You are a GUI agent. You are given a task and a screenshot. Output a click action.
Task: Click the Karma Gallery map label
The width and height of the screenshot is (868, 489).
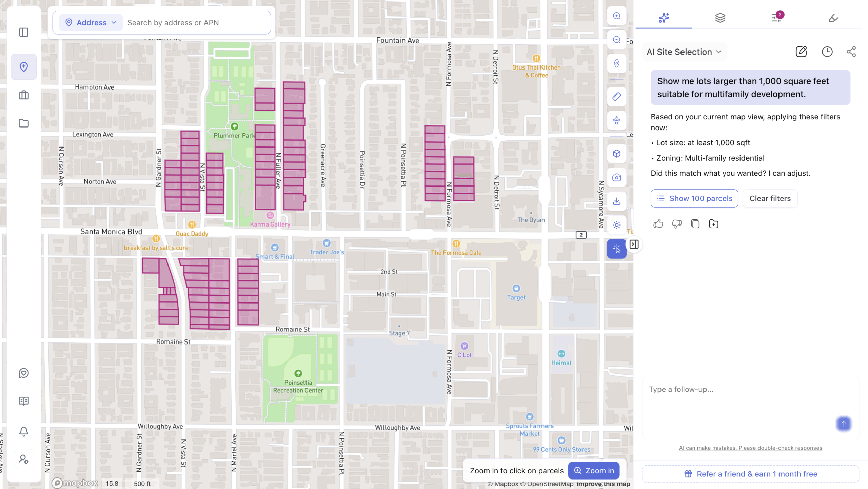click(270, 224)
